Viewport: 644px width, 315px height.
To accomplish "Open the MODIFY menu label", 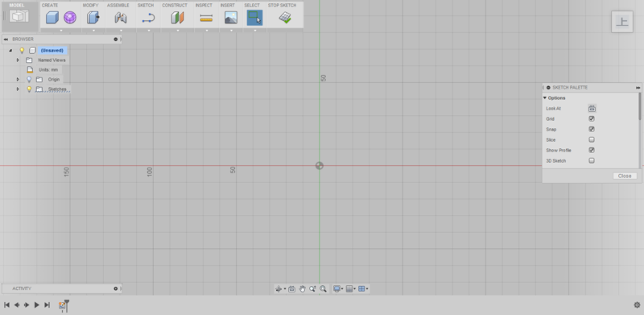I will click(x=90, y=6).
